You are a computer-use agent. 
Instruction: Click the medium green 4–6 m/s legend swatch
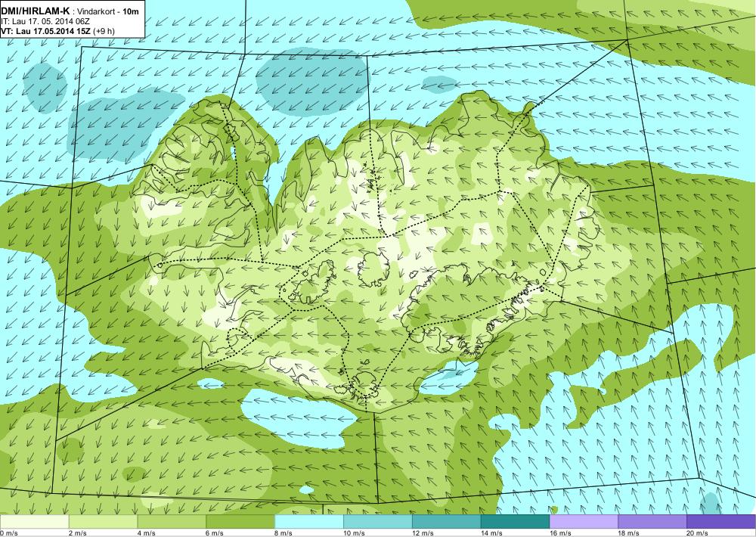(x=172, y=522)
